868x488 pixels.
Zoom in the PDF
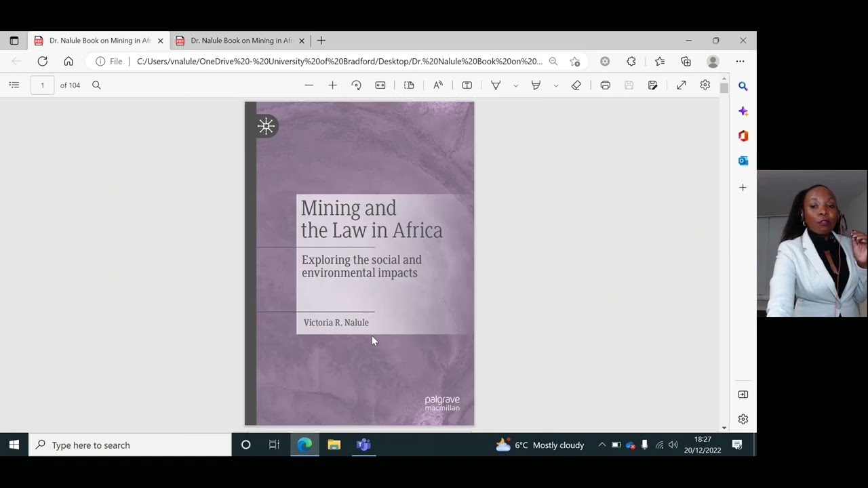click(x=332, y=85)
